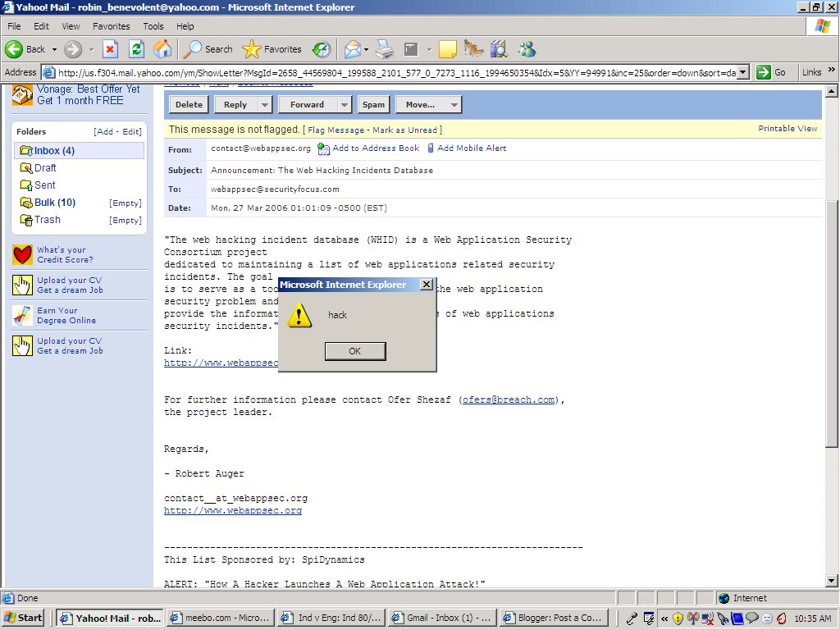840x630 pixels.
Task: Click the Earn Your Degree ad icon
Action: pyautogui.click(x=22, y=316)
